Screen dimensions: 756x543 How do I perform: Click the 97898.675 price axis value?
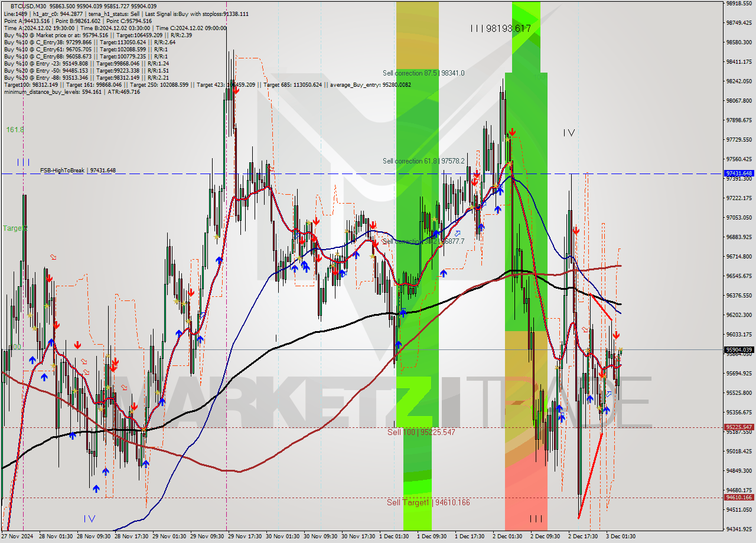point(739,120)
